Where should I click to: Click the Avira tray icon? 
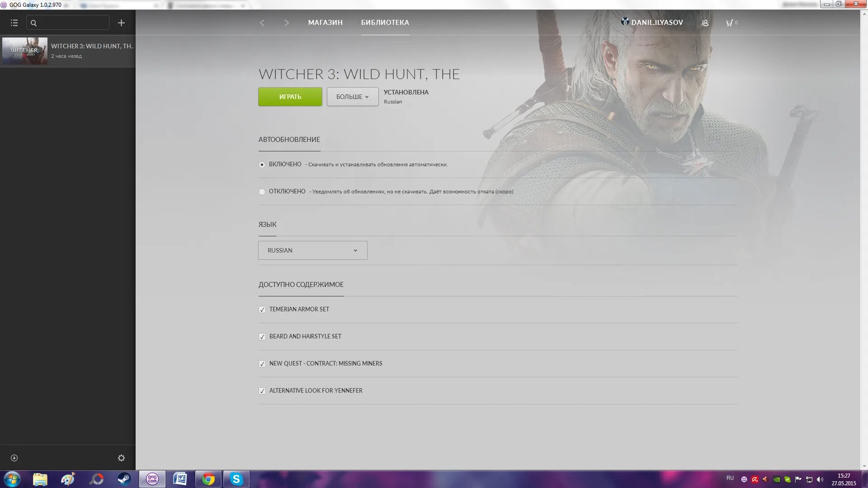point(755,479)
